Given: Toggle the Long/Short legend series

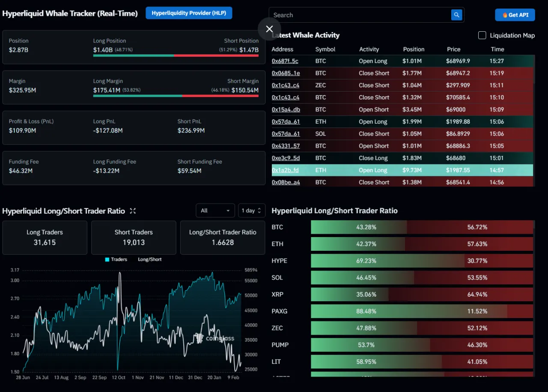Looking at the screenshot, I should [149, 259].
